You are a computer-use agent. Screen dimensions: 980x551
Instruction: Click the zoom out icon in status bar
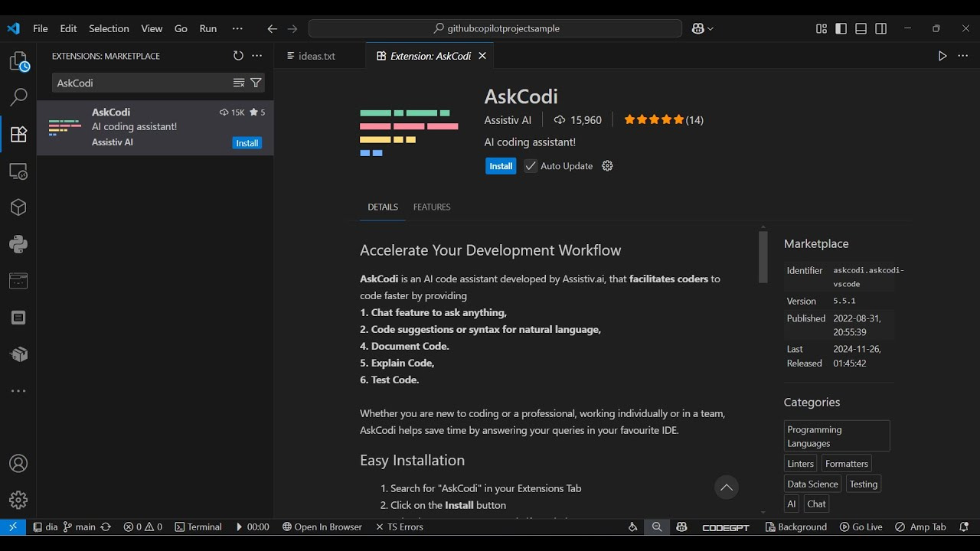pyautogui.click(x=657, y=527)
